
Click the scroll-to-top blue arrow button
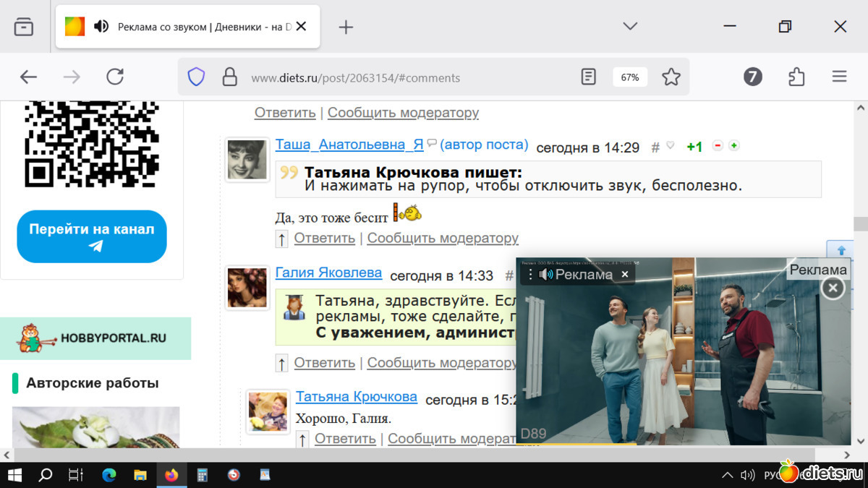point(841,250)
